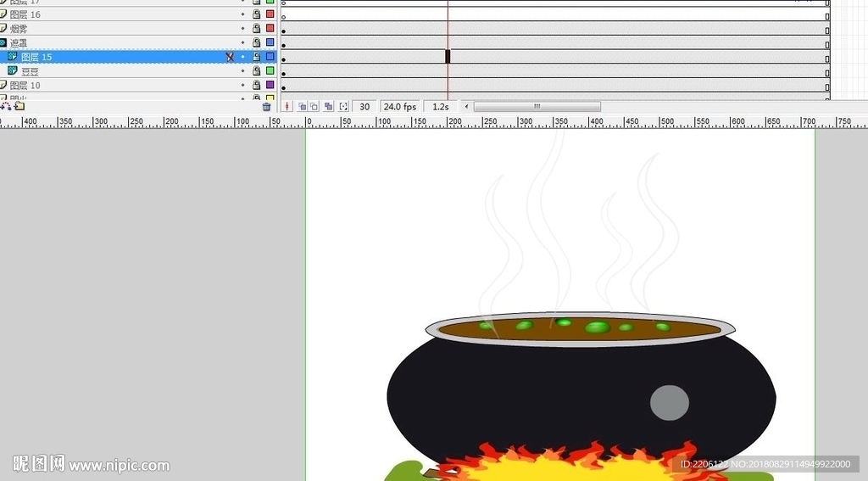Viewport: 868px width, 481px height.
Task: Select the frame 30 keyframe on 图层 15
Action: point(448,57)
